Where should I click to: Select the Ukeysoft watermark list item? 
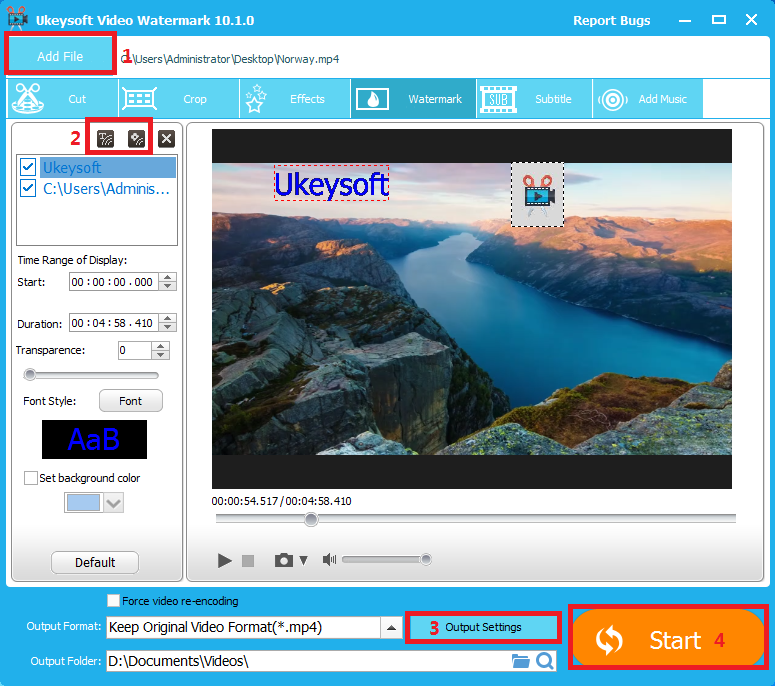point(108,168)
